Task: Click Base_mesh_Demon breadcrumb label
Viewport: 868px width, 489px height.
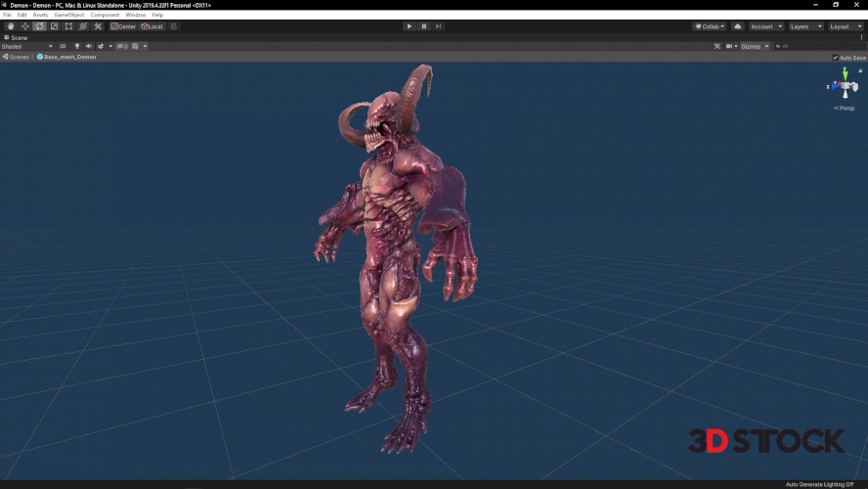Action: (x=69, y=57)
